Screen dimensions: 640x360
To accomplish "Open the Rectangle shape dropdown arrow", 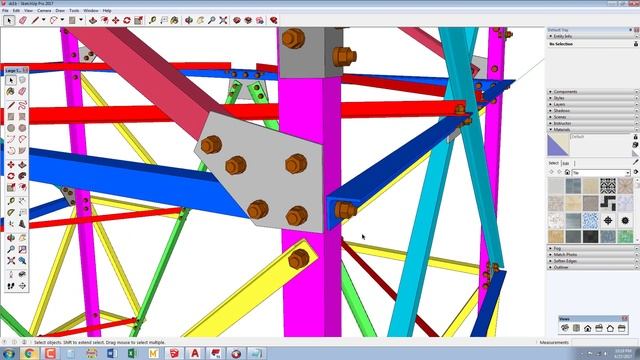I will pos(81,20).
